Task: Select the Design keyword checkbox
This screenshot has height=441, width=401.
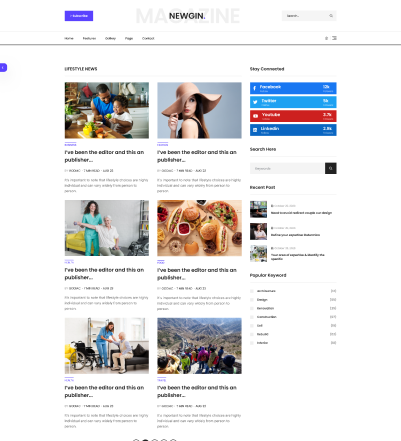Action: pos(252,300)
